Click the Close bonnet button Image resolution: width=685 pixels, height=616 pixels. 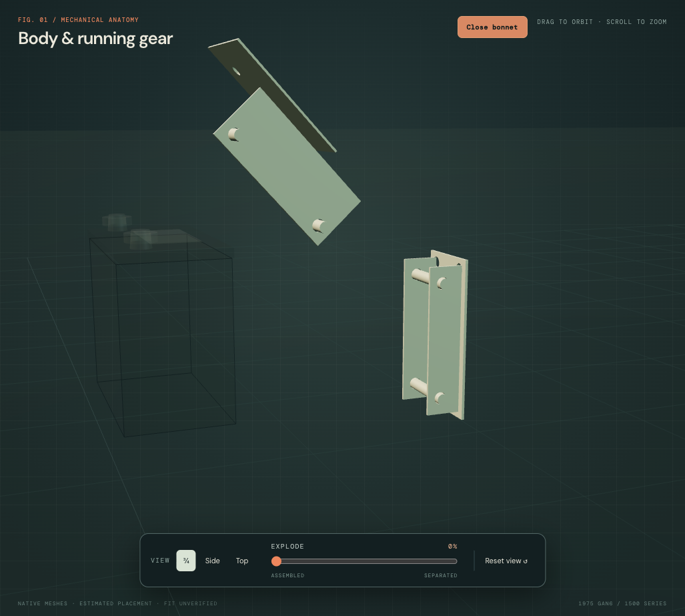[492, 27]
